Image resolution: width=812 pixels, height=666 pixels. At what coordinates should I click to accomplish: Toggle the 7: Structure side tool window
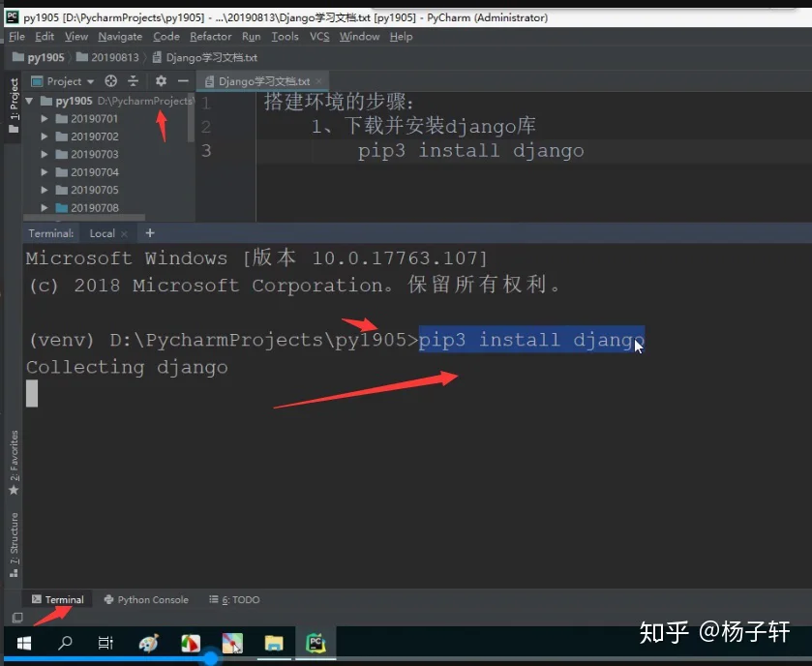tap(14, 545)
